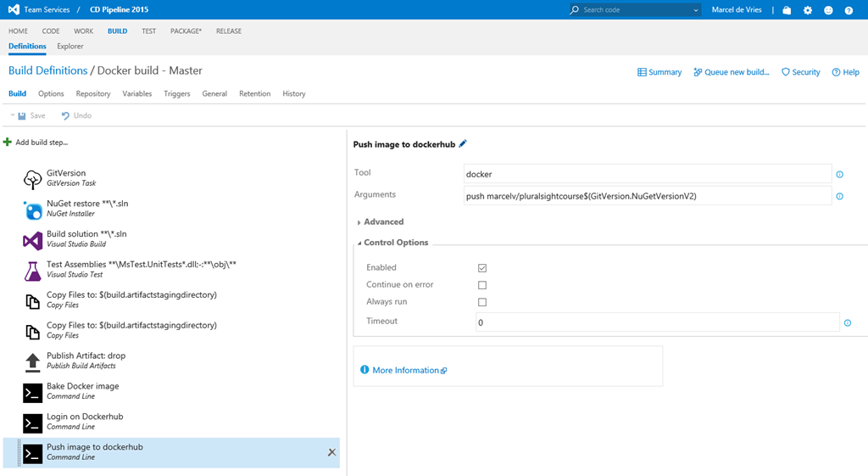The height and width of the screenshot is (476, 868).
Task: Open the RELEASE hub menu
Action: pyautogui.click(x=228, y=31)
